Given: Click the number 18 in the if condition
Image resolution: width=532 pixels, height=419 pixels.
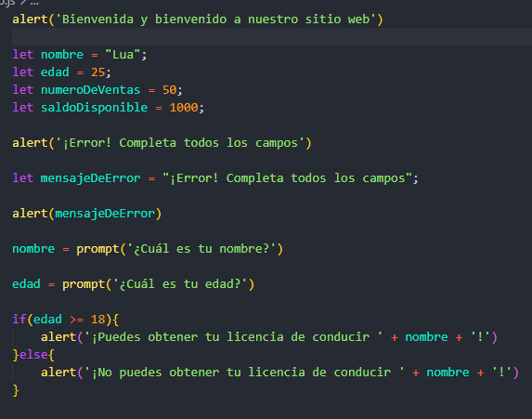Looking at the screenshot, I should (97, 320).
